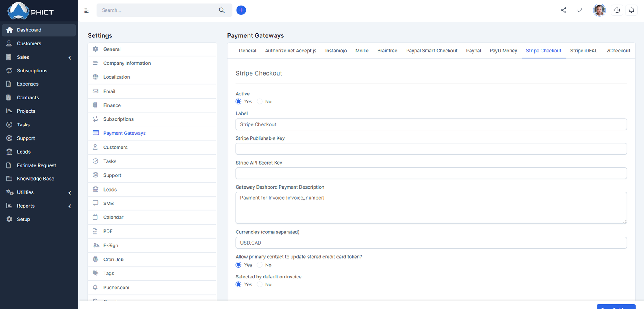Open the notifications bell icon

[x=632, y=10]
